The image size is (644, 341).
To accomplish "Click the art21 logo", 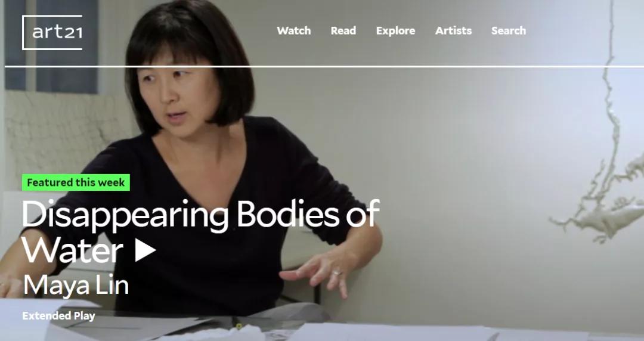I will pyautogui.click(x=52, y=32).
